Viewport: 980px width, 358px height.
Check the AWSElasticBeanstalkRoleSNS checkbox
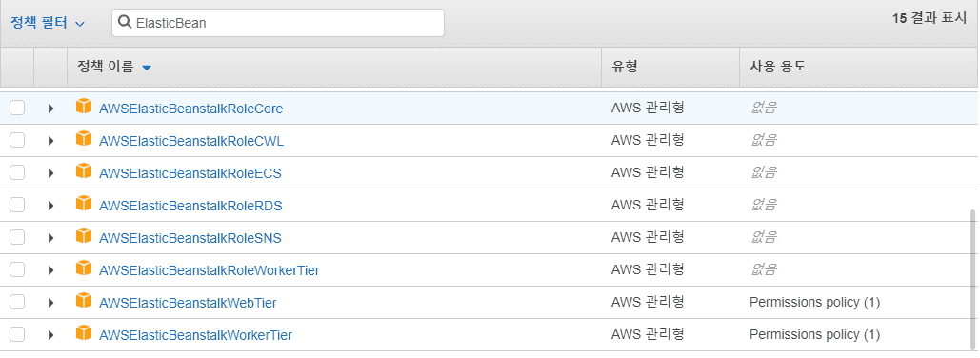pyautogui.click(x=17, y=237)
